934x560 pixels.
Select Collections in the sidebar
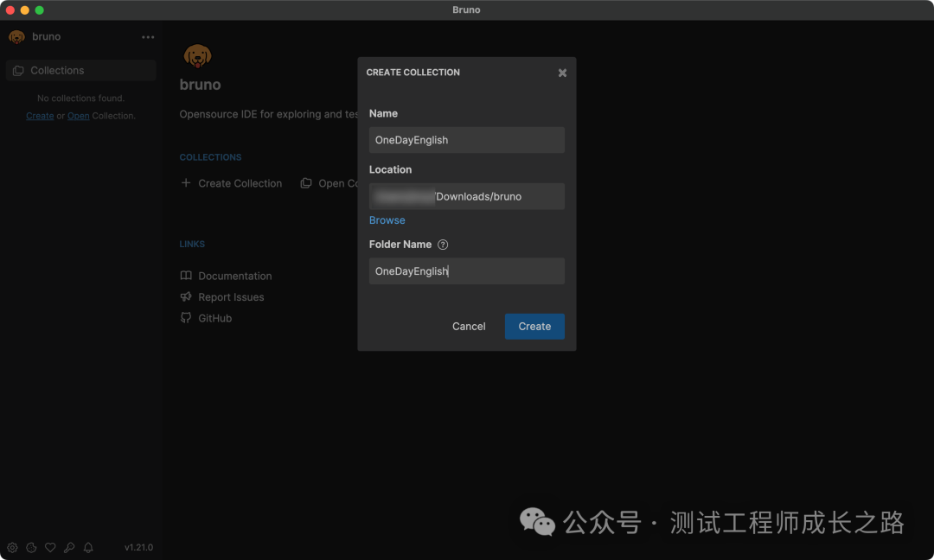coord(81,70)
